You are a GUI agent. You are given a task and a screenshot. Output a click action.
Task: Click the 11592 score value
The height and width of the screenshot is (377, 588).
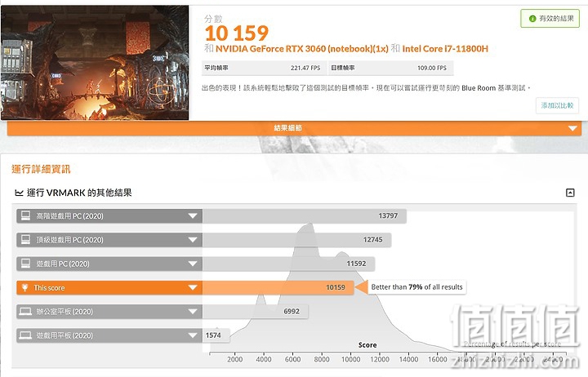tap(356, 264)
